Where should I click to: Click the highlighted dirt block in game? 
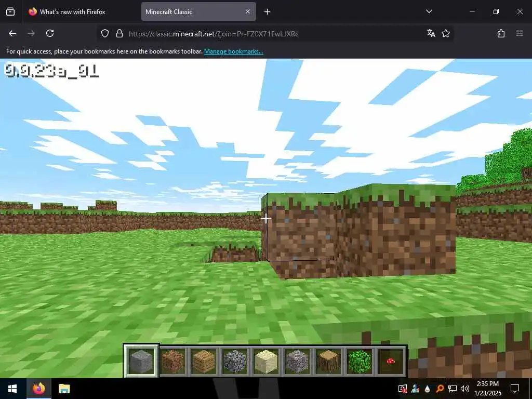click(x=299, y=228)
